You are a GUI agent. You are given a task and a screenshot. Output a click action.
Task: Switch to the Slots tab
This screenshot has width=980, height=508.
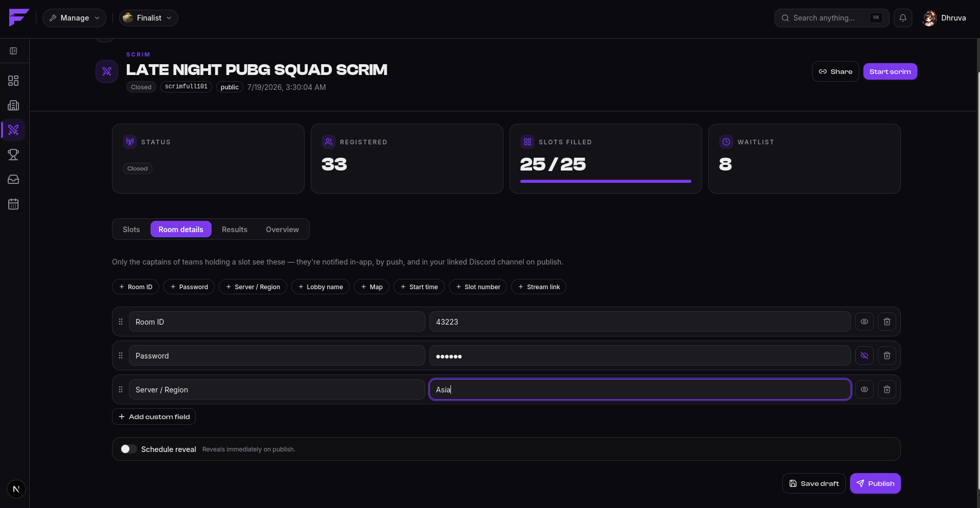point(131,229)
